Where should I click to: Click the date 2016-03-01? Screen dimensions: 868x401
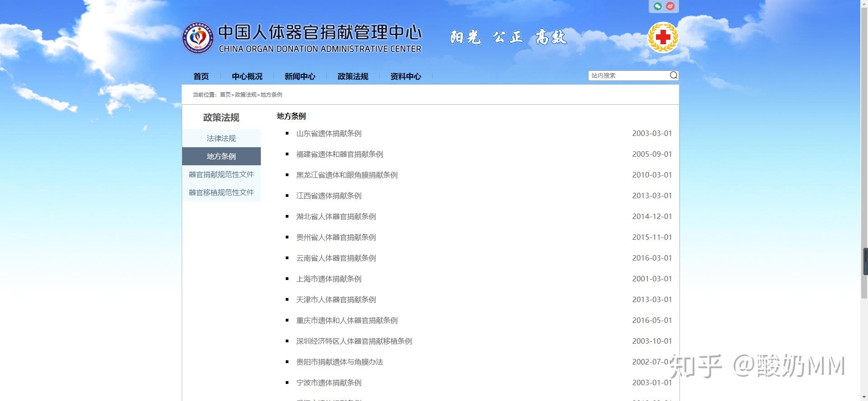pyautogui.click(x=652, y=258)
